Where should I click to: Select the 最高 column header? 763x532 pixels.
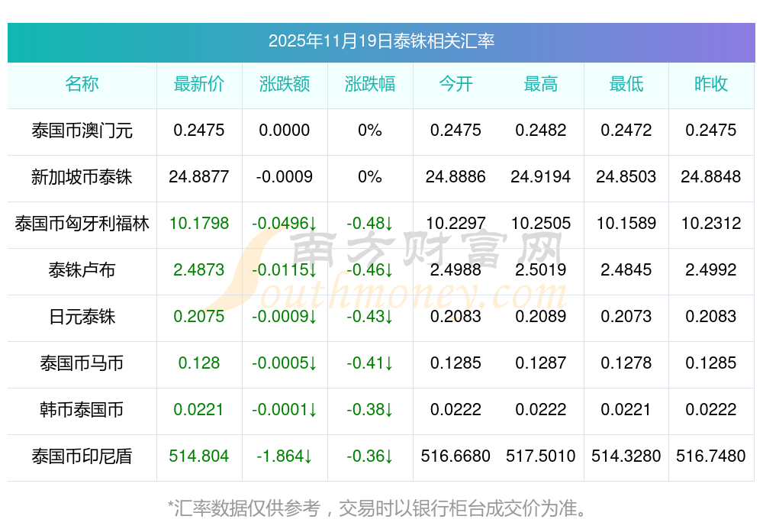click(541, 85)
